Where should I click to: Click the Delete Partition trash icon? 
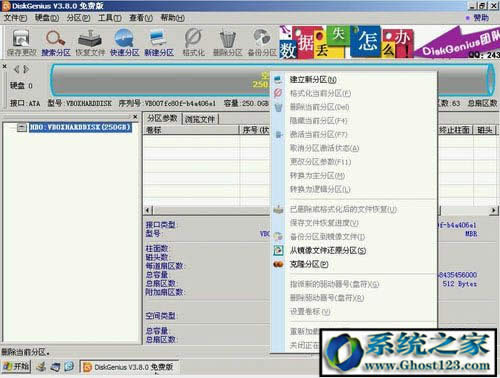click(228, 42)
